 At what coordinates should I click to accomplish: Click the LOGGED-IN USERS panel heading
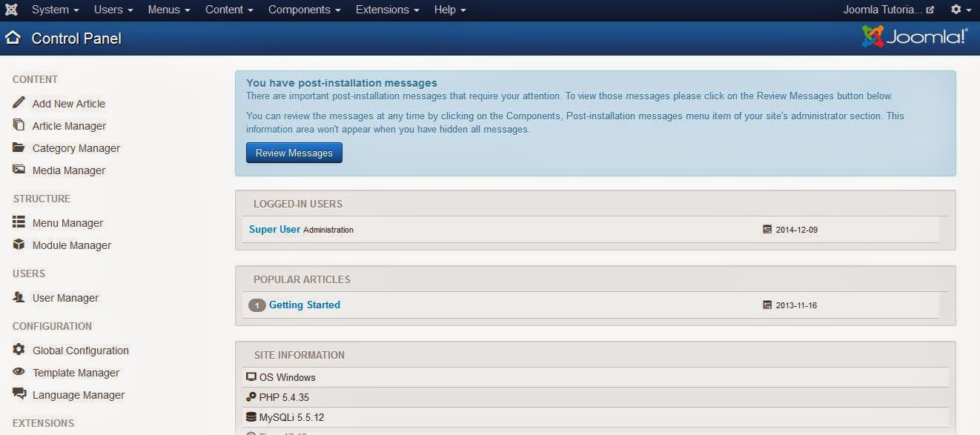point(298,204)
